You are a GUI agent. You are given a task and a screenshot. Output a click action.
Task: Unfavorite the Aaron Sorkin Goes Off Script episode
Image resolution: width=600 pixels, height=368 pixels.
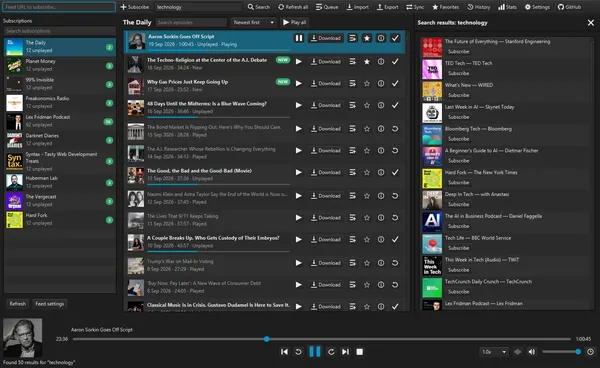pos(367,38)
